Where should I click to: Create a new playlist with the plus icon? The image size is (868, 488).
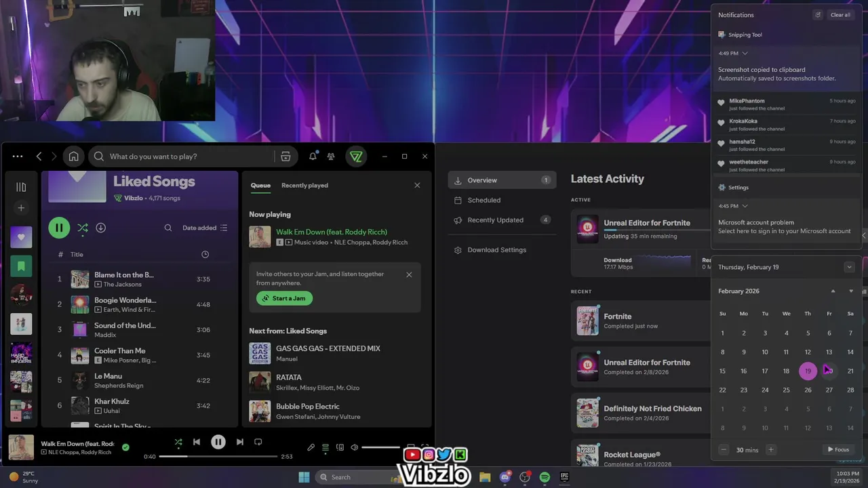pos(21,208)
